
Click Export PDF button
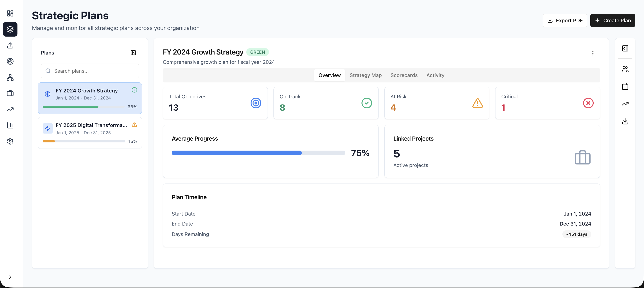tap(565, 20)
